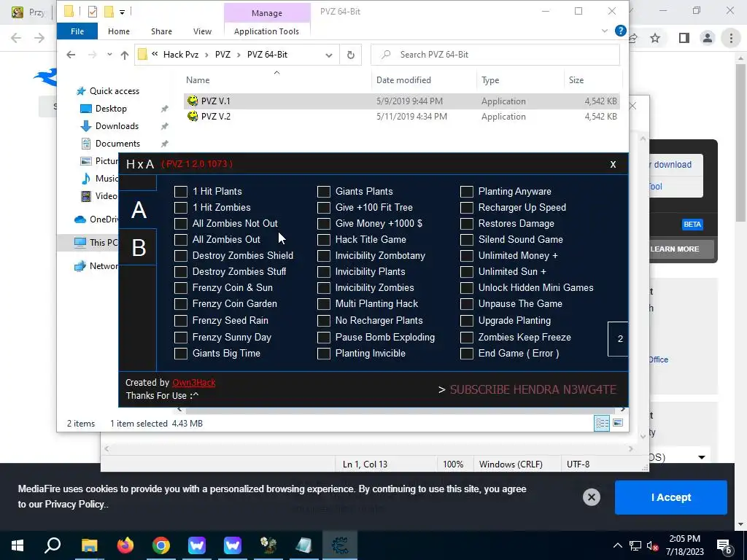Click Hack Pvz in breadcrumb path
This screenshot has width=747, height=560.
[181, 55]
